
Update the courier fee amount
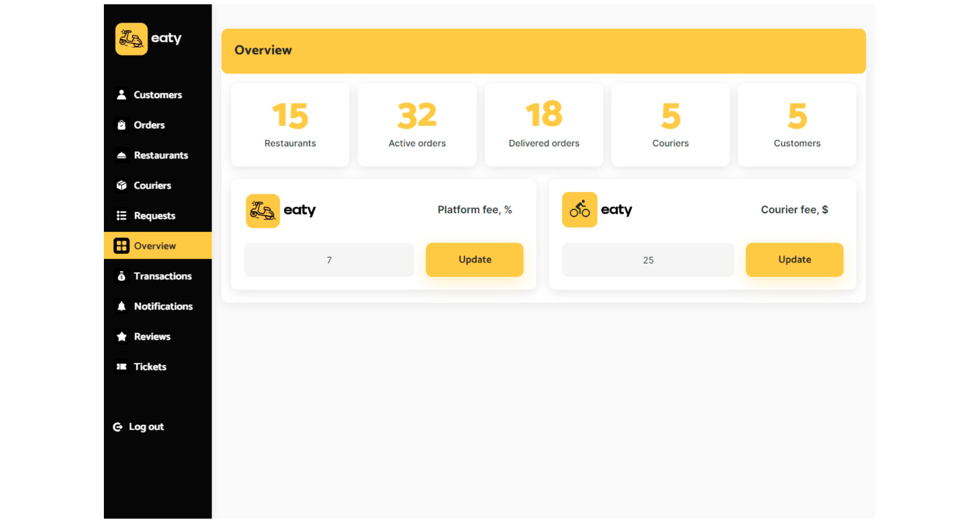click(795, 260)
